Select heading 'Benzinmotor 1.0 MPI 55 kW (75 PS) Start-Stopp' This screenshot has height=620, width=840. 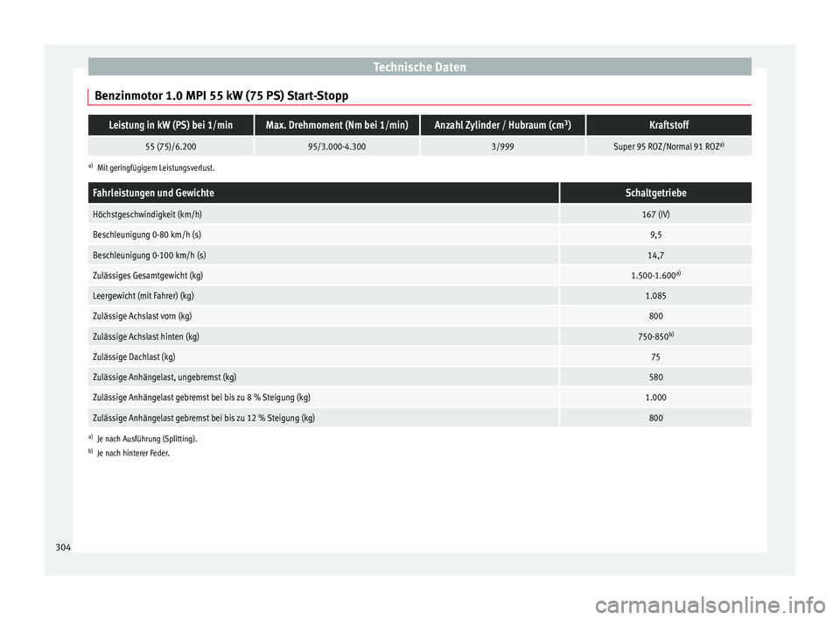pyautogui.click(x=221, y=96)
